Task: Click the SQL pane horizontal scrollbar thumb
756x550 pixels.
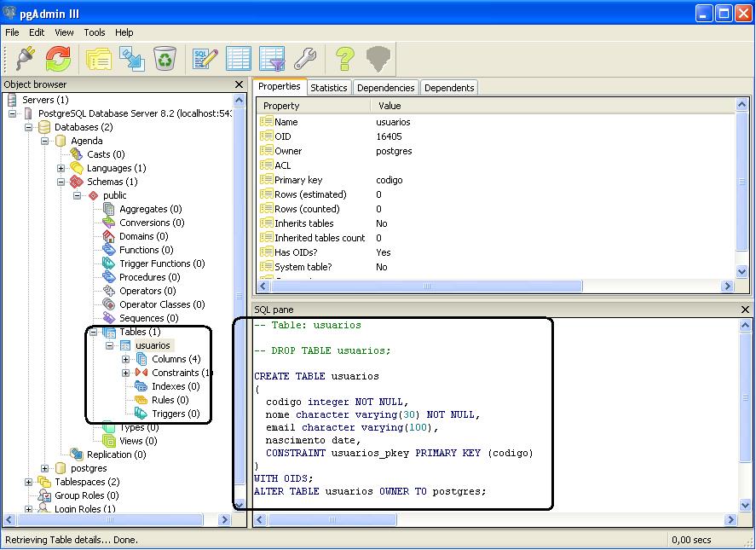Action: [x=332, y=519]
